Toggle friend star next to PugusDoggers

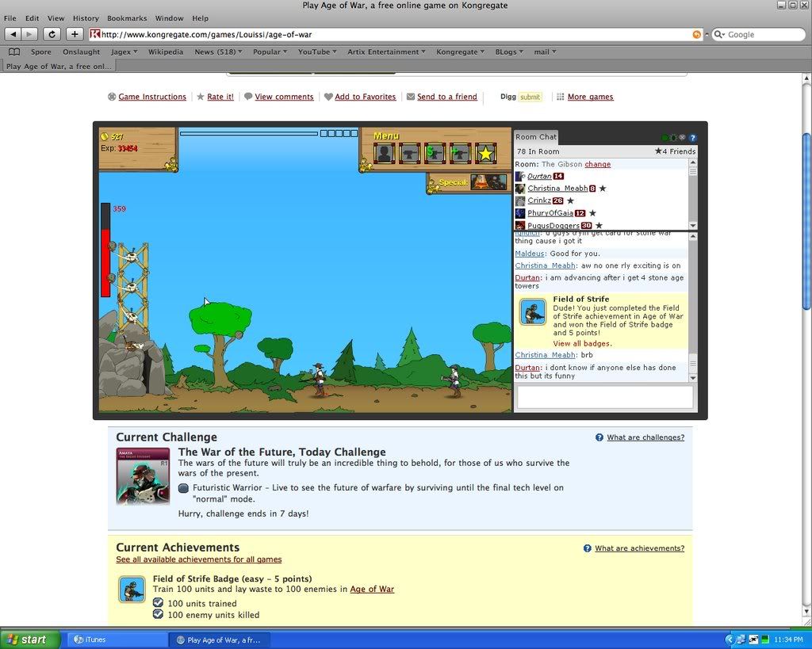[599, 225]
